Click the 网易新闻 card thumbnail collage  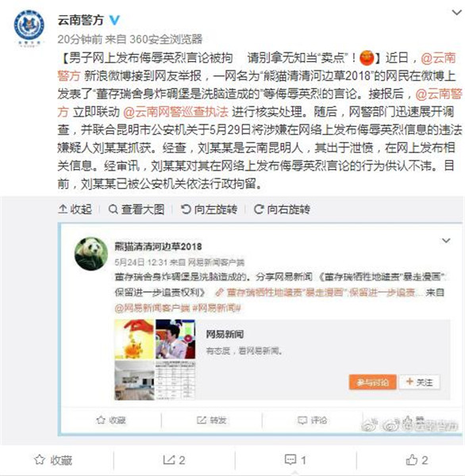tap(155, 359)
